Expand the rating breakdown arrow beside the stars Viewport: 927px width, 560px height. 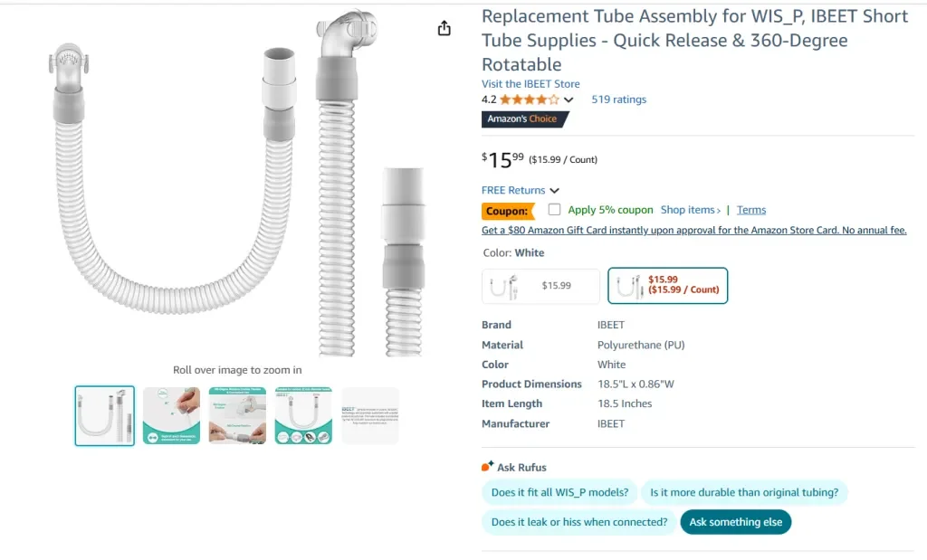569,100
